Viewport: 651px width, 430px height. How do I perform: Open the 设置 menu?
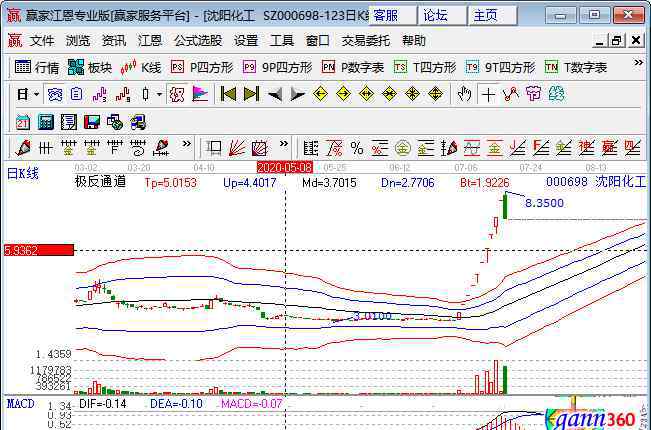[246, 41]
